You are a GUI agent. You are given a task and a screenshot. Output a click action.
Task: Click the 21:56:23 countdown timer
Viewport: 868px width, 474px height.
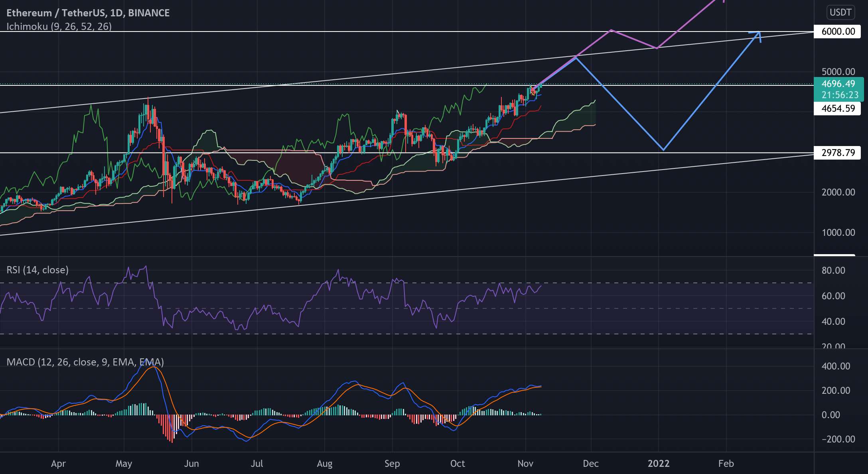coord(840,95)
